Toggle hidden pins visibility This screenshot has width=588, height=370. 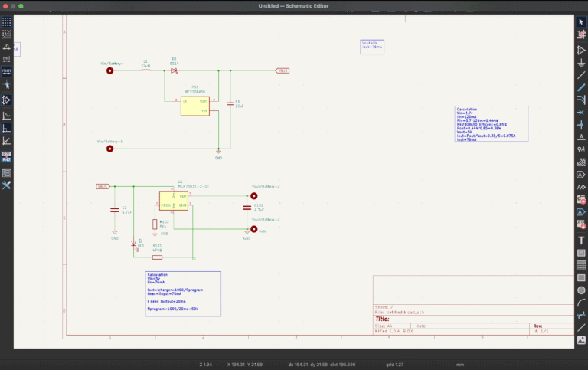[6, 100]
